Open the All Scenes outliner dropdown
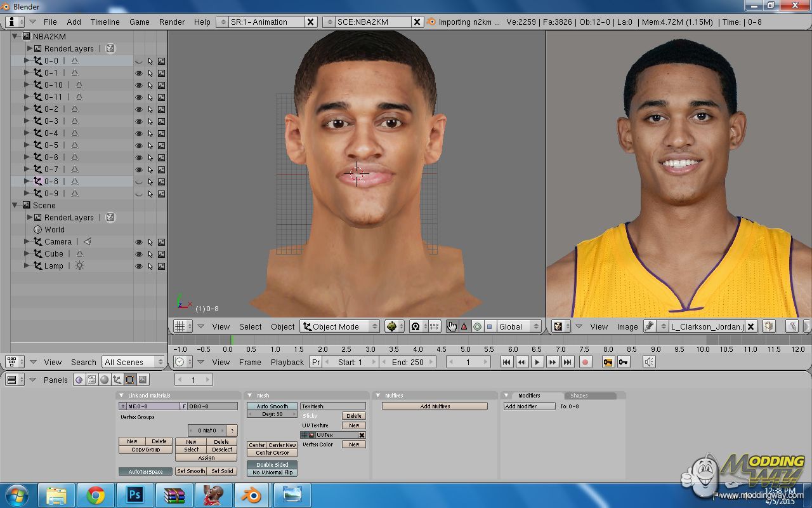Image resolution: width=812 pixels, height=508 pixels. (134, 362)
